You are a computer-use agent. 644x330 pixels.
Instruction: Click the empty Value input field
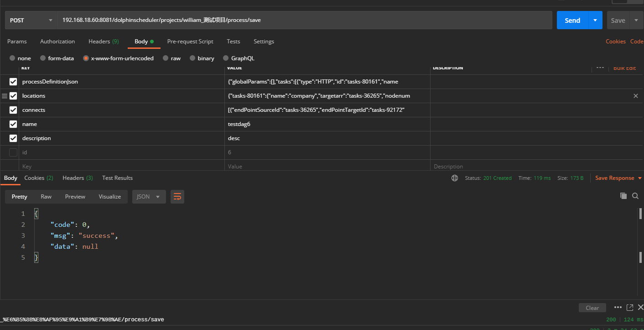pos(327,167)
